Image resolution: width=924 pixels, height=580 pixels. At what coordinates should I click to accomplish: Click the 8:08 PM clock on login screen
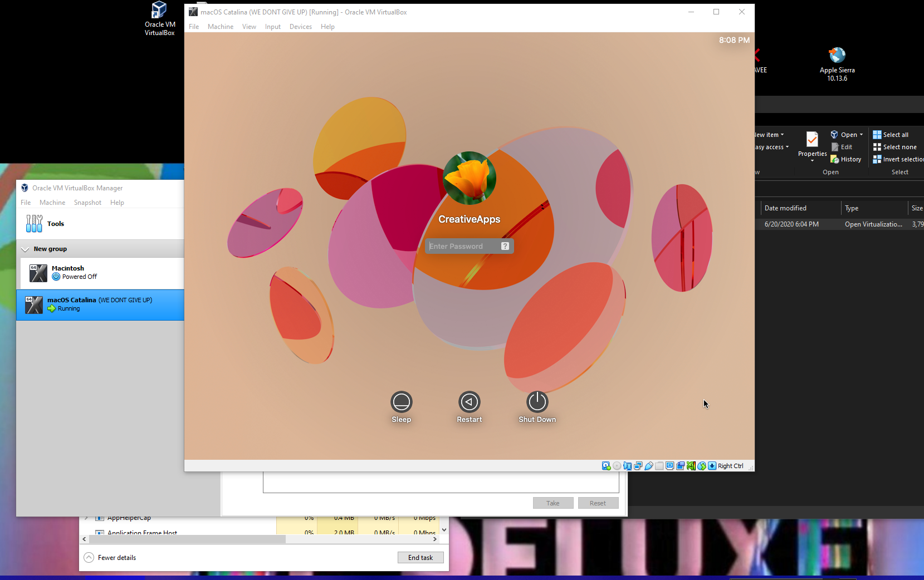734,40
